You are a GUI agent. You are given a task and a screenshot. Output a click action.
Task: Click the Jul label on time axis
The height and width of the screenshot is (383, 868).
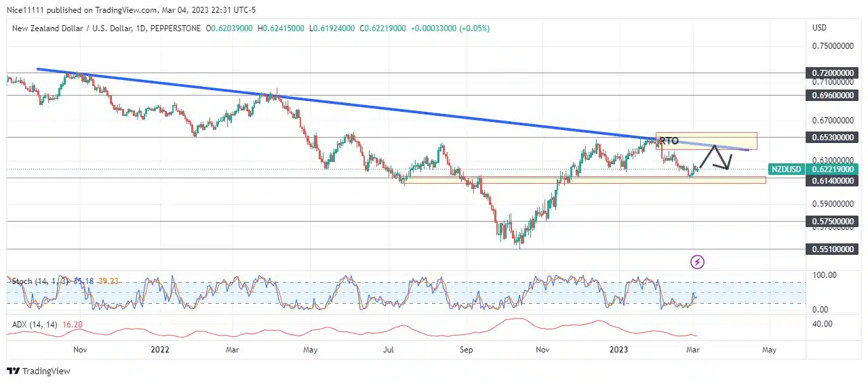[388, 350]
